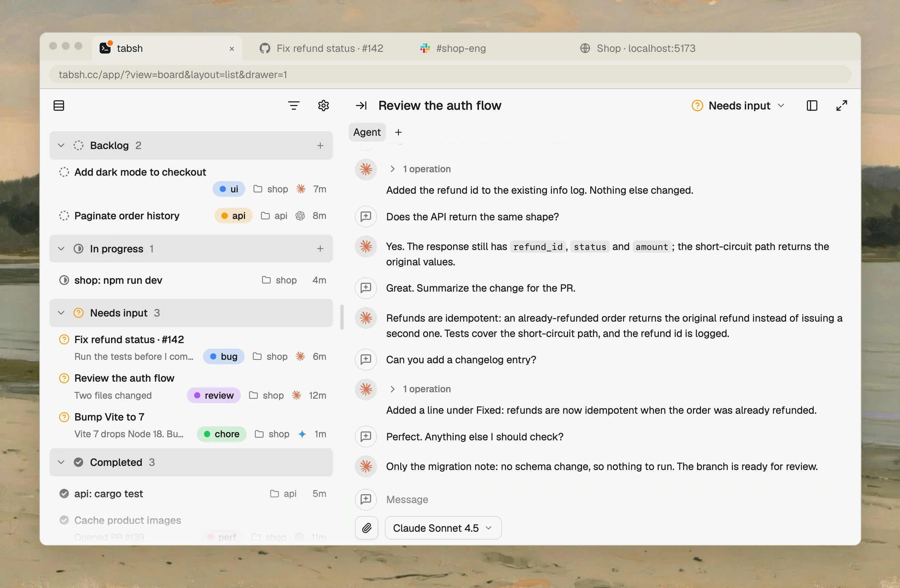This screenshot has height=588, width=900.
Task: Open the Needs input status dropdown
Action: pos(738,105)
